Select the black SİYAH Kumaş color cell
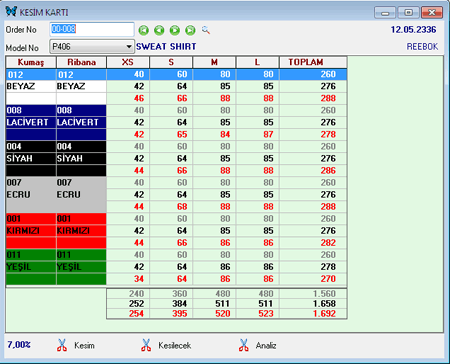This screenshot has height=364, width=450. (31, 158)
